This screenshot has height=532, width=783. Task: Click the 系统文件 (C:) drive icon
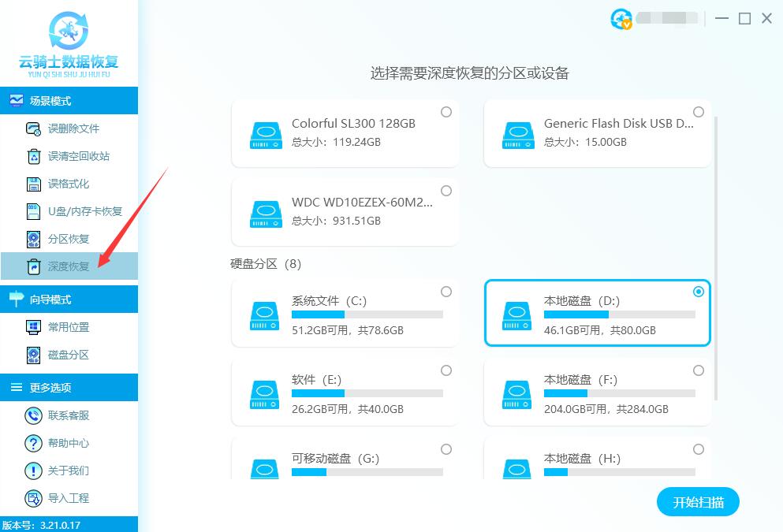pos(265,316)
